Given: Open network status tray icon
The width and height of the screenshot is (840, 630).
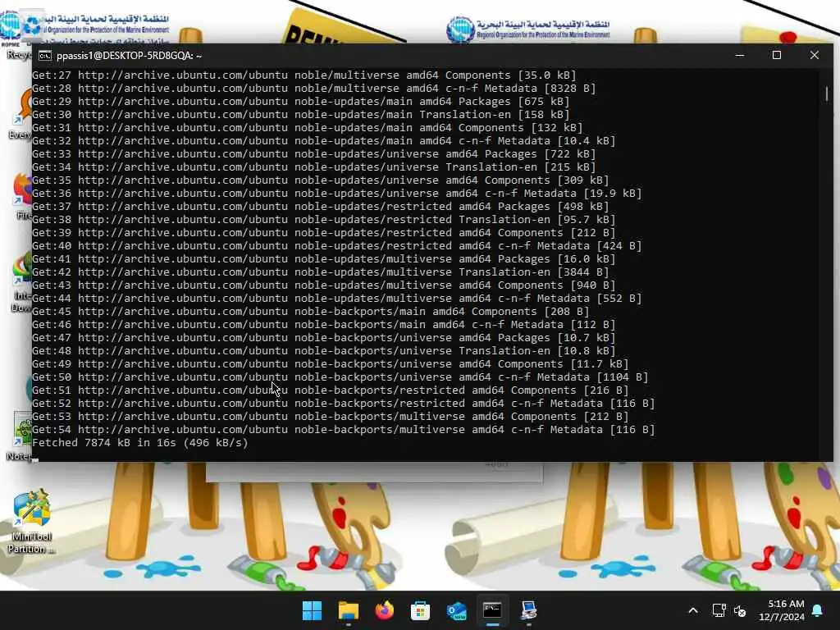Looking at the screenshot, I should (x=719, y=610).
